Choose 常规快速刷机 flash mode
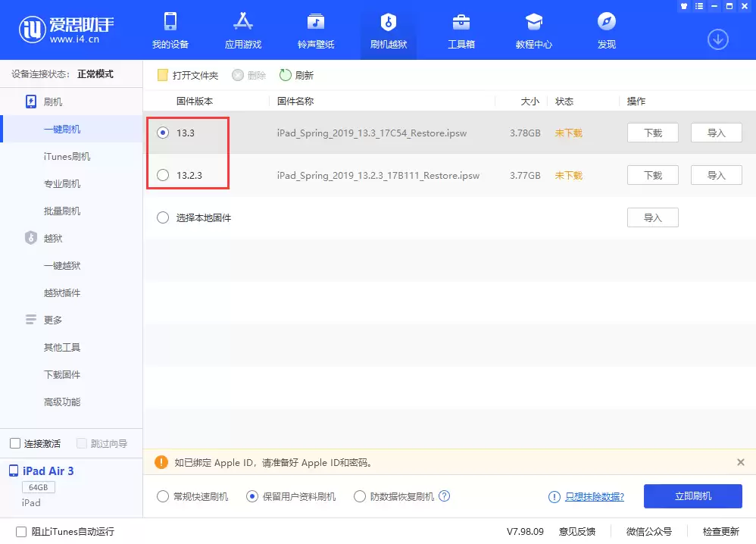 pos(163,496)
